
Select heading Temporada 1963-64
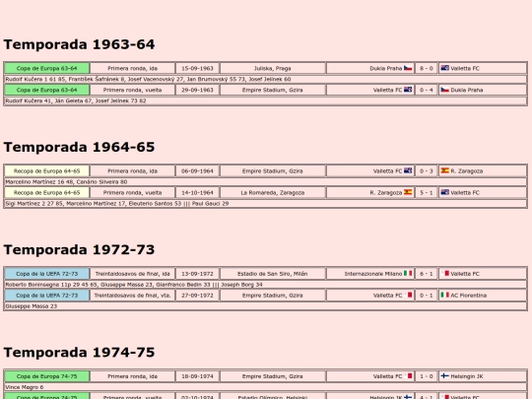[x=79, y=44]
